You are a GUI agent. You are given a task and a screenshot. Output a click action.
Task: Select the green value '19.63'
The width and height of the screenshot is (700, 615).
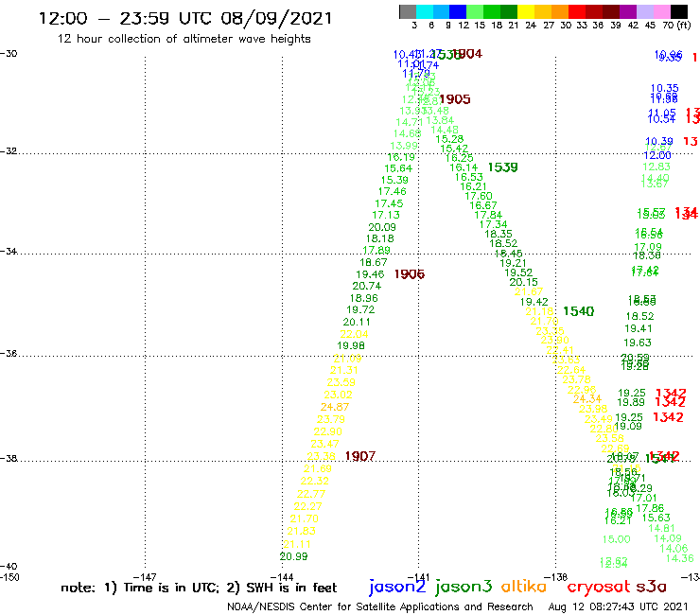click(638, 343)
